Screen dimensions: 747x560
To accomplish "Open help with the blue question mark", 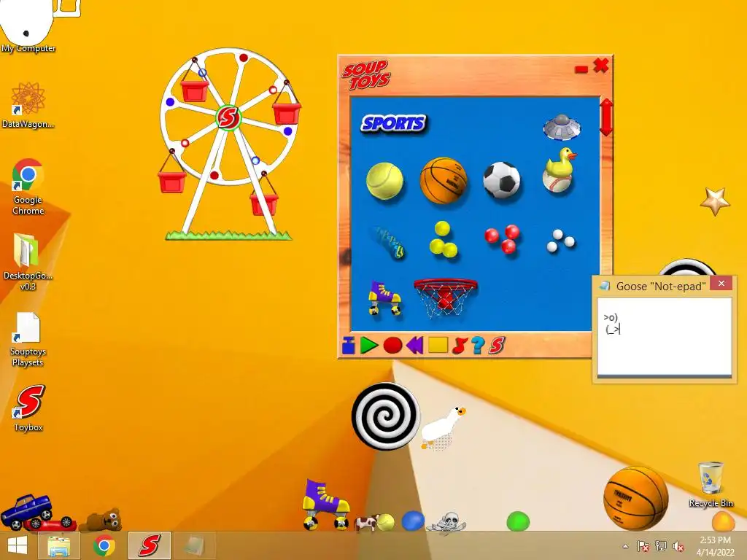I will [478, 345].
